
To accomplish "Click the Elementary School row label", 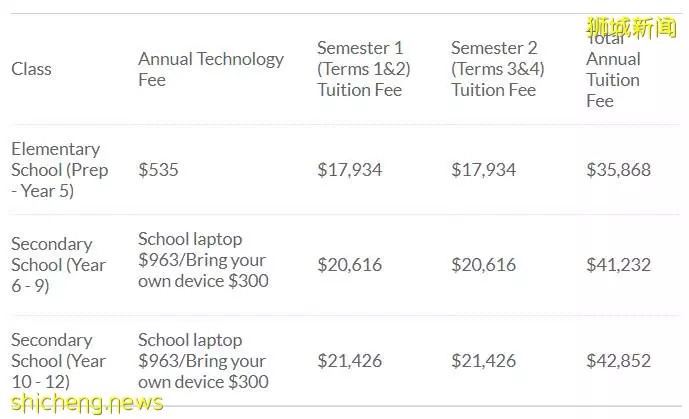I will [60, 170].
